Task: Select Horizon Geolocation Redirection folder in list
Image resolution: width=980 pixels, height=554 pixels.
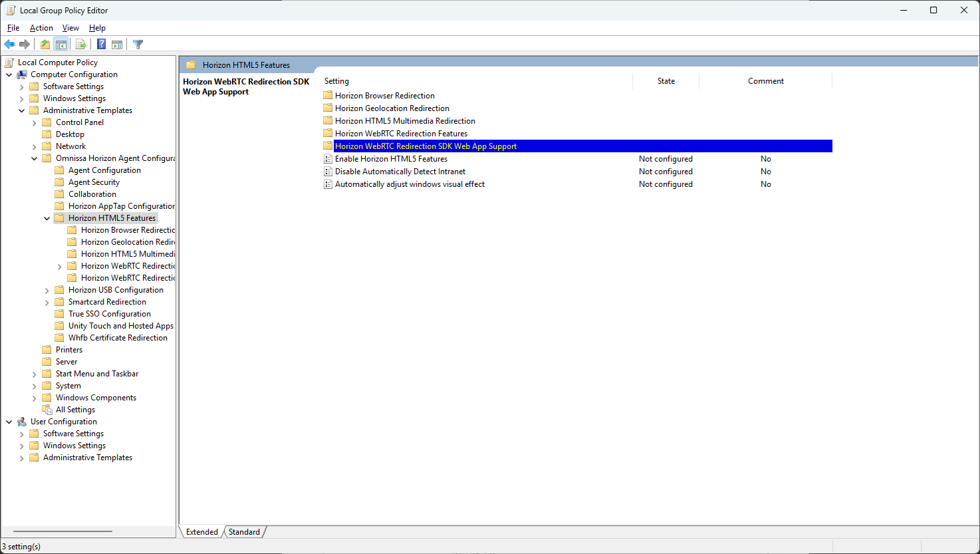Action: click(x=392, y=108)
